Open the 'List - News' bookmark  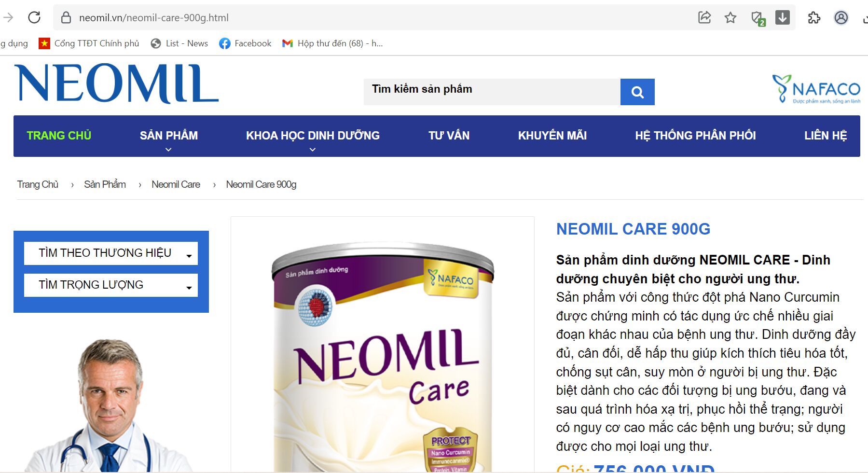(179, 43)
